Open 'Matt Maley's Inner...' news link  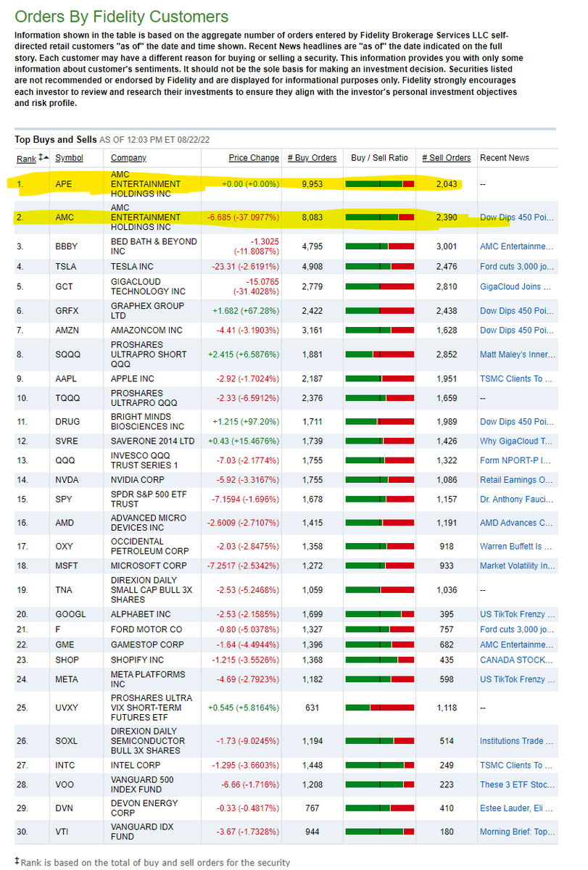pyautogui.click(x=517, y=355)
